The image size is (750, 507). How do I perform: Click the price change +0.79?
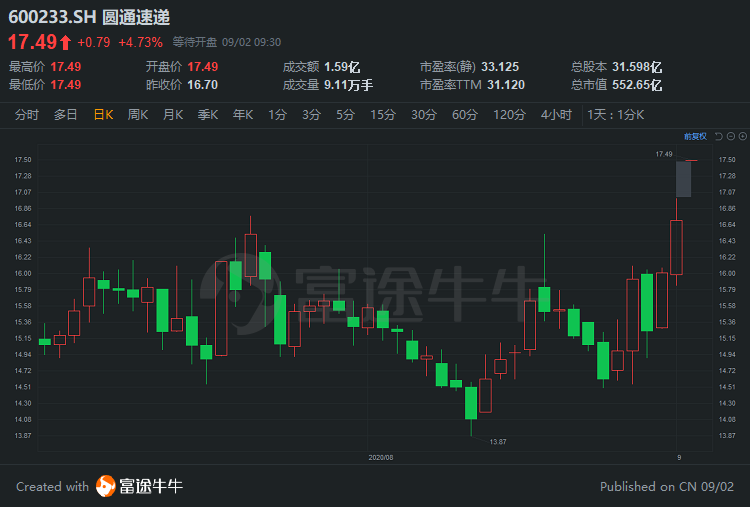click(x=94, y=43)
